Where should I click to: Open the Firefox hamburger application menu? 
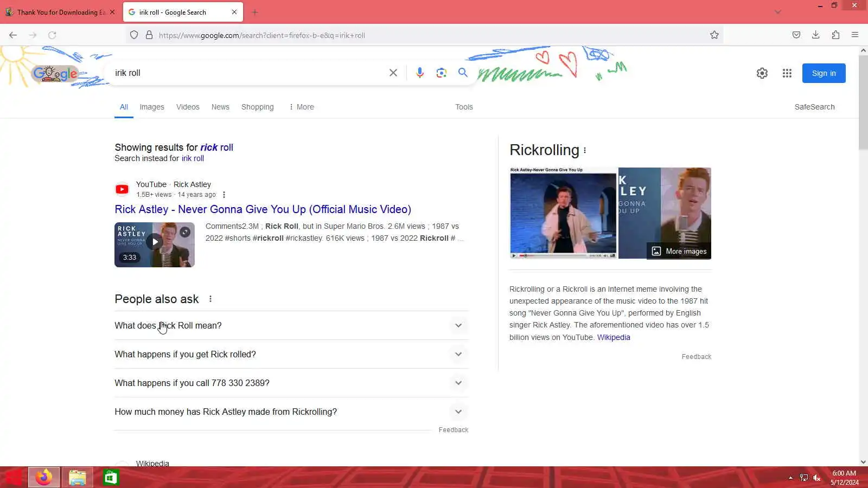click(x=855, y=35)
